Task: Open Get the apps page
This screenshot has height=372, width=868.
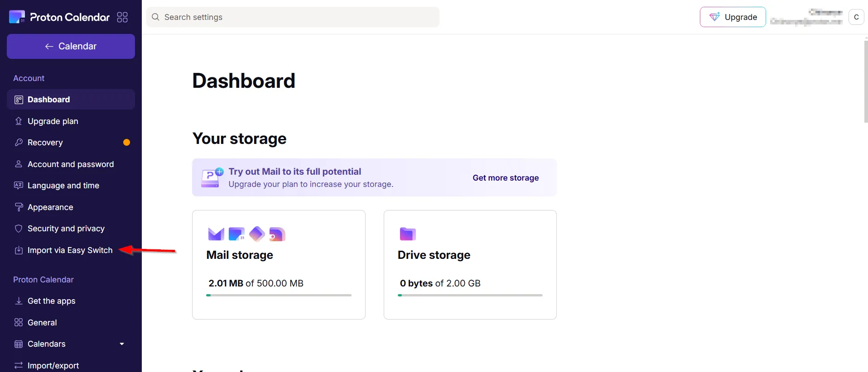Action: click(x=71, y=301)
